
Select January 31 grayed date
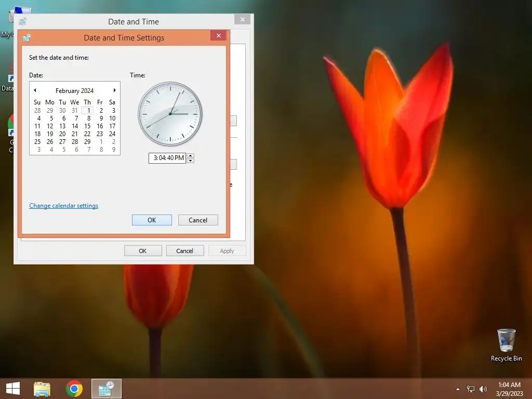coord(75,110)
